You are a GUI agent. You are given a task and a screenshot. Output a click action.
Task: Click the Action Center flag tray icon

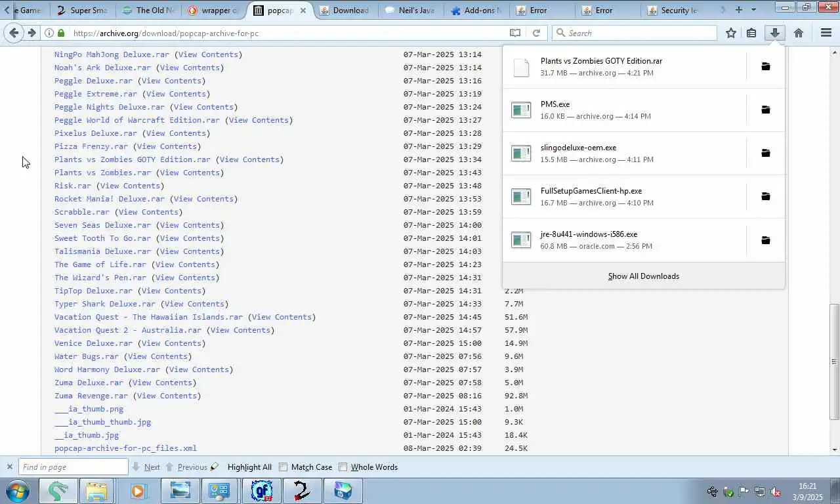click(744, 492)
